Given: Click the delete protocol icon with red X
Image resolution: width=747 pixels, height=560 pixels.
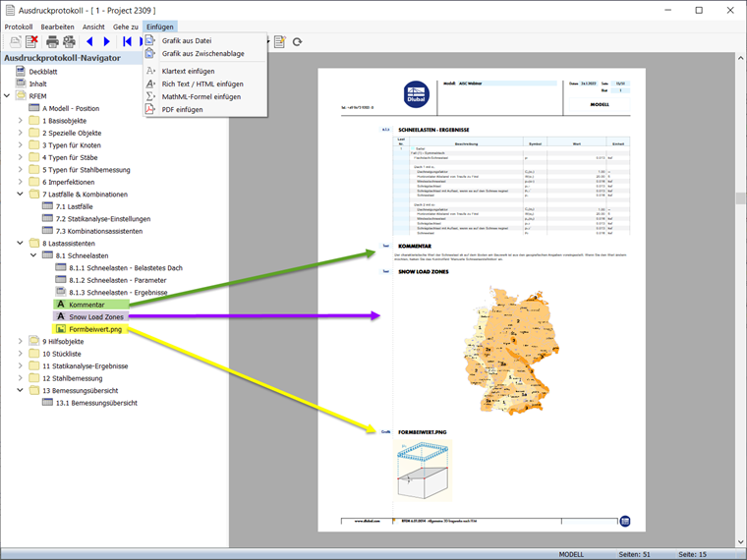Looking at the screenshot, I should click(31, 42).
